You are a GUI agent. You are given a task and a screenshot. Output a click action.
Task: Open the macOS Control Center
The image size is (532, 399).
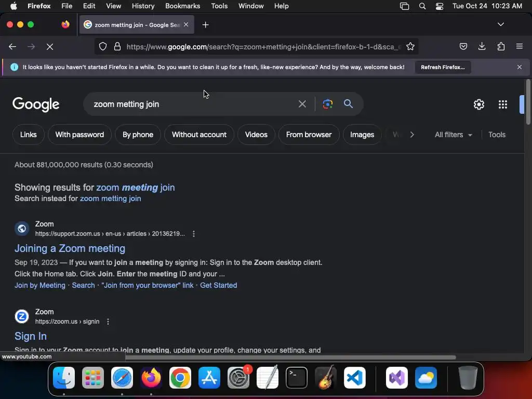pyautogui.click(x=440, y=6)
